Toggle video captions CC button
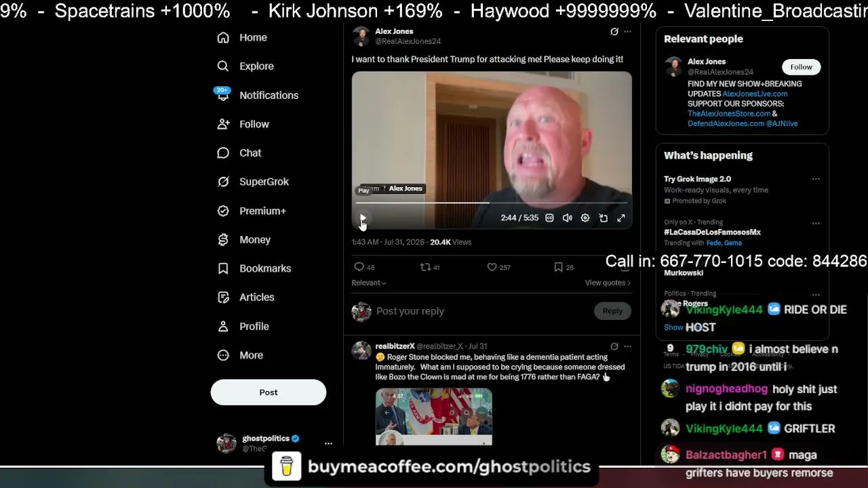The width and height of the screenshot is (868, 488). pyautogui.click(x=549, y=218)
